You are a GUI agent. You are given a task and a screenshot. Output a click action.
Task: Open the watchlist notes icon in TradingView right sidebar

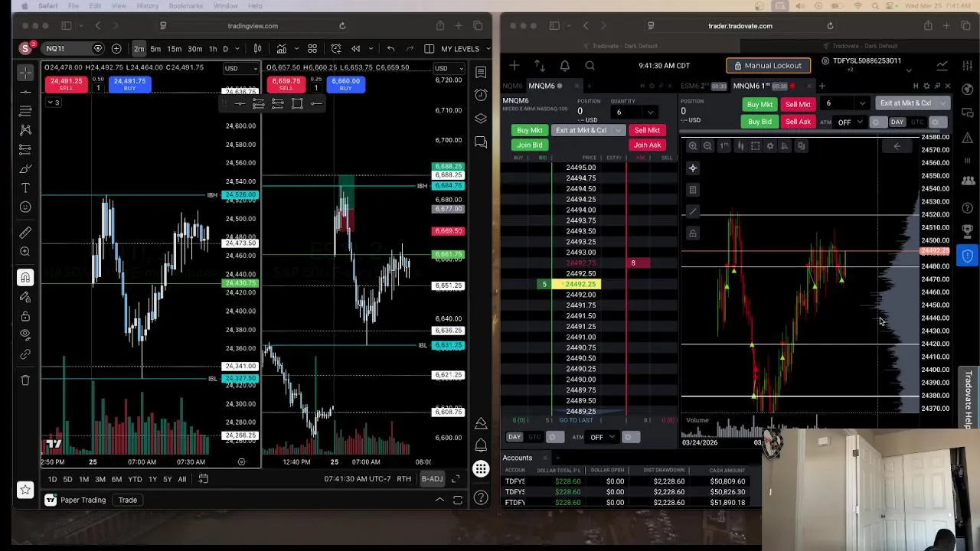[481, 72]
